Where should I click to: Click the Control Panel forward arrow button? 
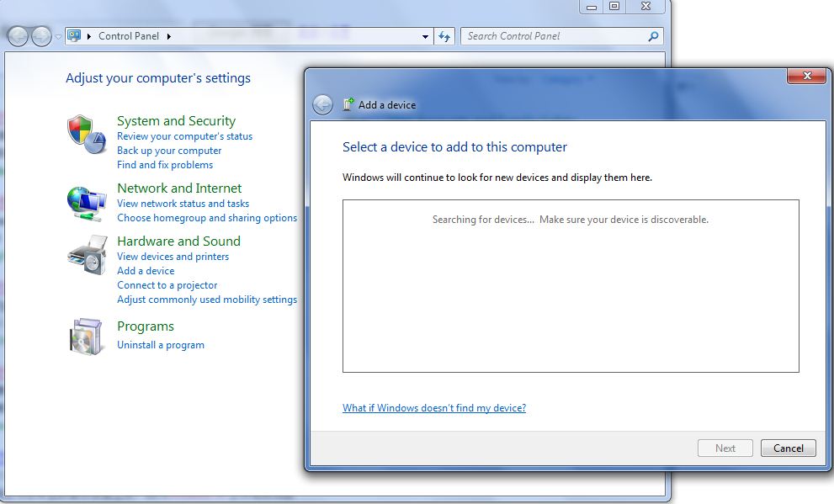pyautogui.click(x=41, y=36)
